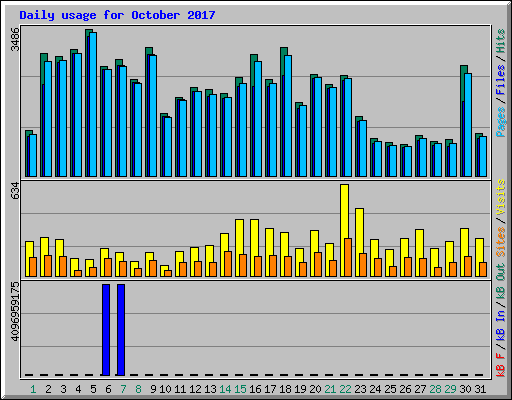Viewport: 512px width, 400px height.
Task: Click the "Daily usage for October 2017" title
Action: [x=117, y=15]
